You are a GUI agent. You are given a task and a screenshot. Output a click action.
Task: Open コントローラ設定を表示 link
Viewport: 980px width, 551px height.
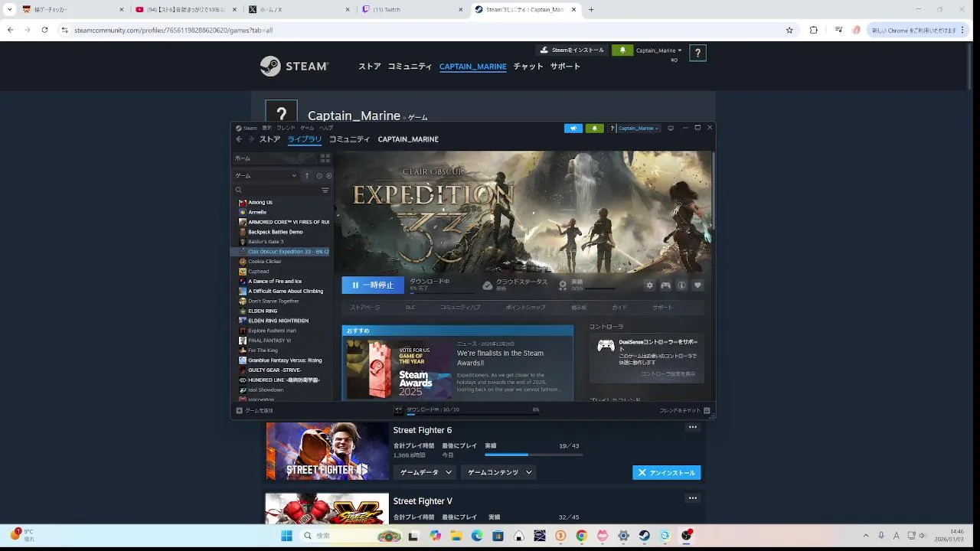668,374
